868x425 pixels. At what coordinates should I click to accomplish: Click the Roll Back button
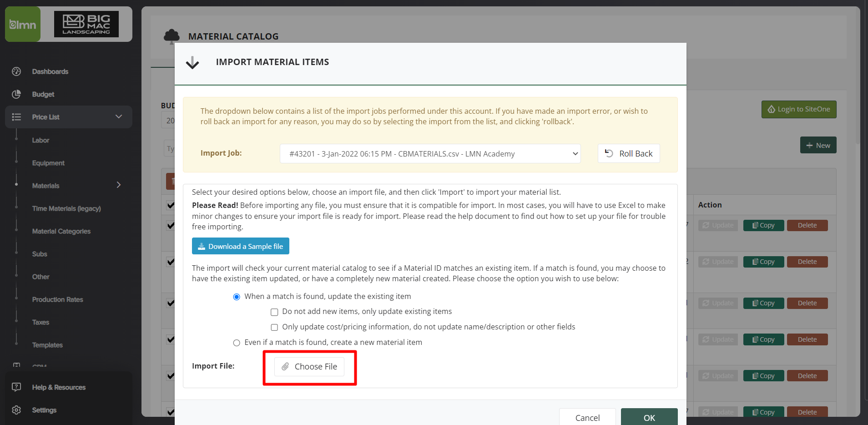point(628,154)
